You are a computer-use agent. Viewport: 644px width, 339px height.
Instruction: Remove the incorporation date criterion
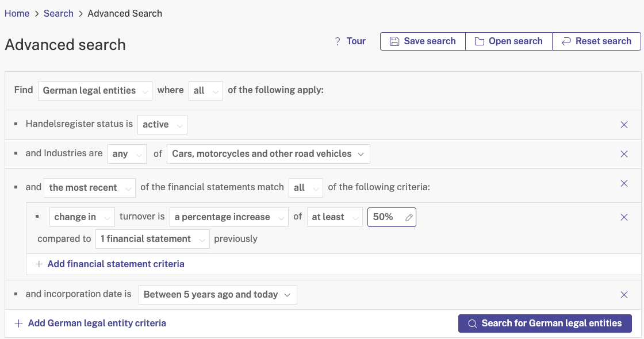coord(624,295)
